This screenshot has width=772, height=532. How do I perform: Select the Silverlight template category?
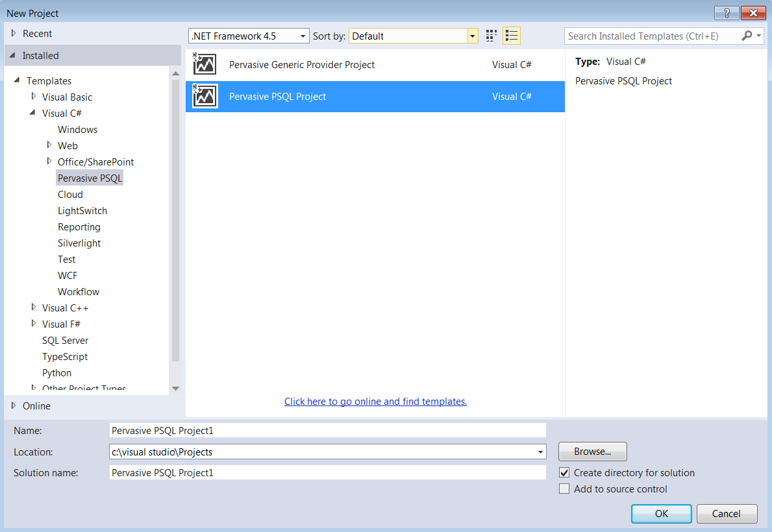click(79, 243)
